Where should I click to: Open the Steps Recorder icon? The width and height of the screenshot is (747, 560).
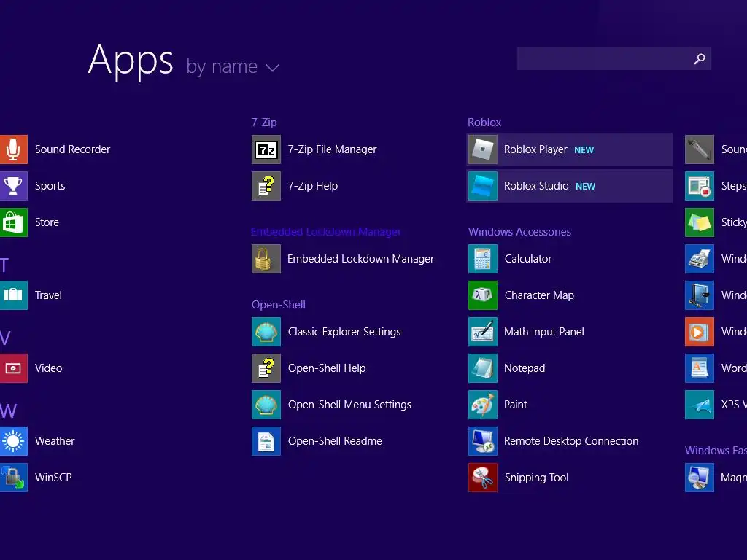coord(700,186)
